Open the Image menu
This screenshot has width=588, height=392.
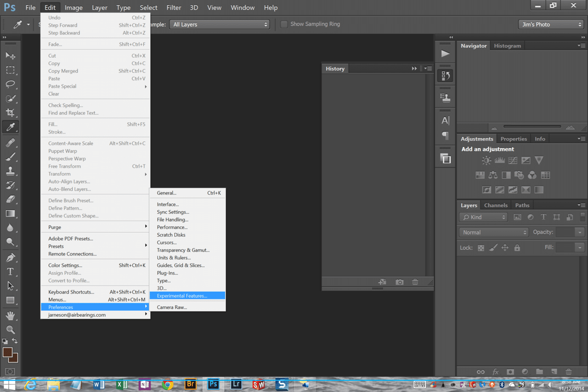73,7
